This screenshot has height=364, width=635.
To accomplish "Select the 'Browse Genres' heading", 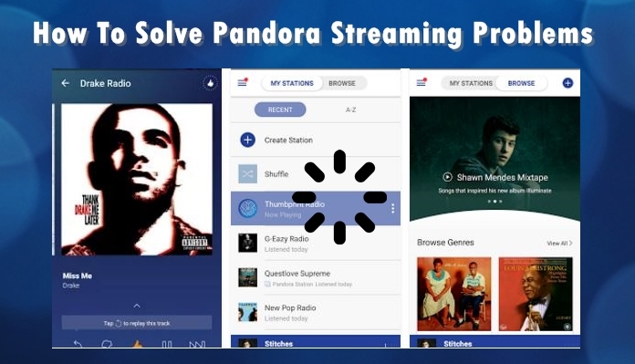I will pyautogui.click(x=445, y=243).
